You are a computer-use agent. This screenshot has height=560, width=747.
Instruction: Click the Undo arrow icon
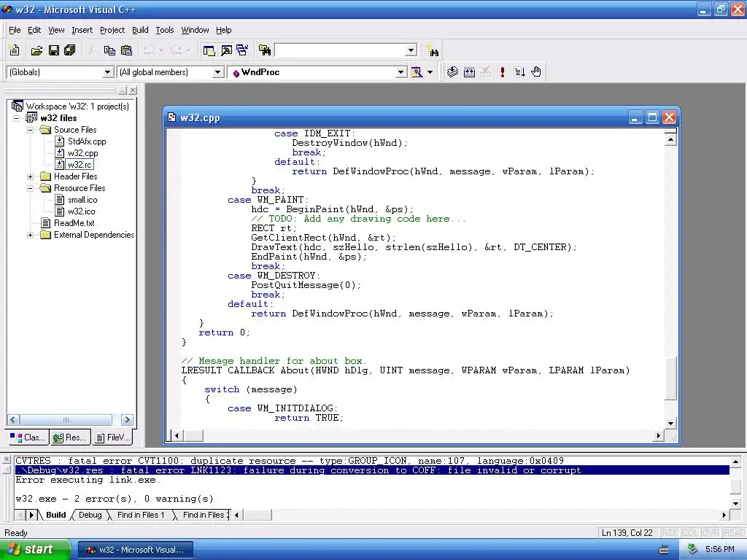coord(150,50)
